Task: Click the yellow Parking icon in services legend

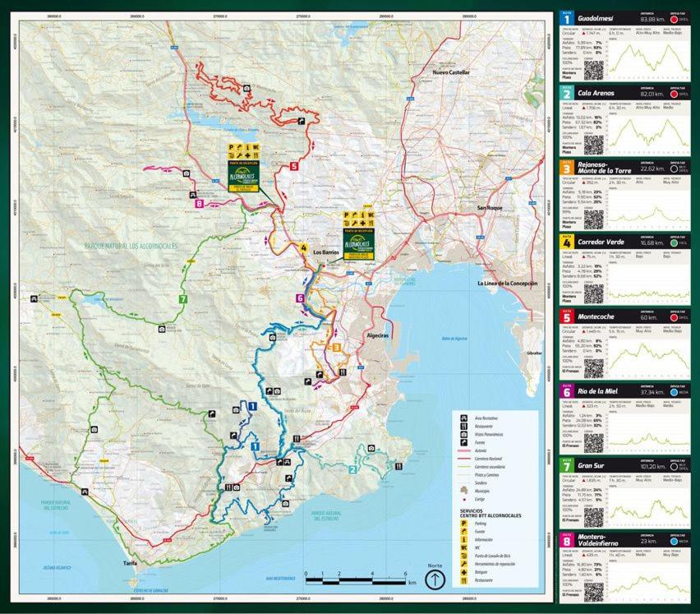Action: [x=464, y=523]
